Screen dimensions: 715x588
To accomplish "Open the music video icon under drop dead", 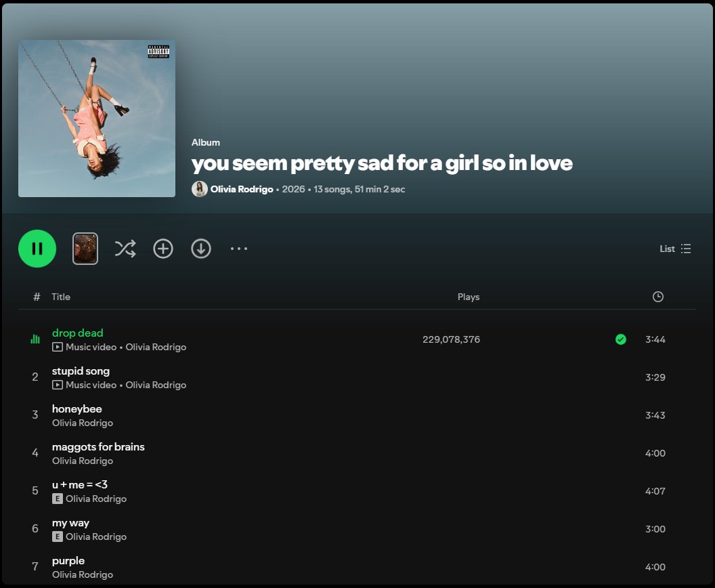I will pos(57,347).
